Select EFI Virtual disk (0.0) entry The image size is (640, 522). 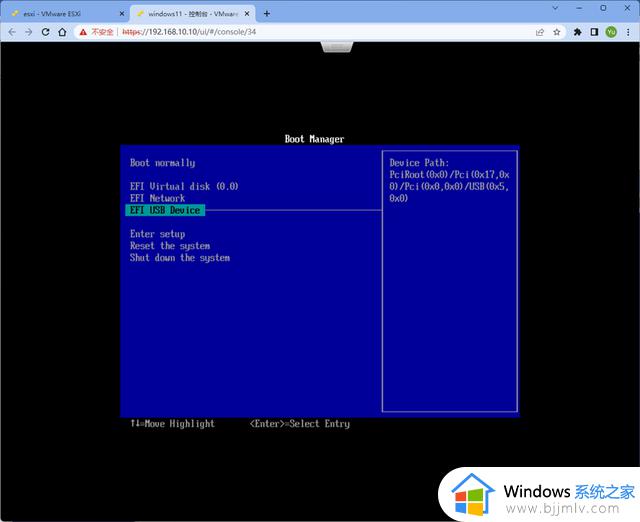click(184, 187)
